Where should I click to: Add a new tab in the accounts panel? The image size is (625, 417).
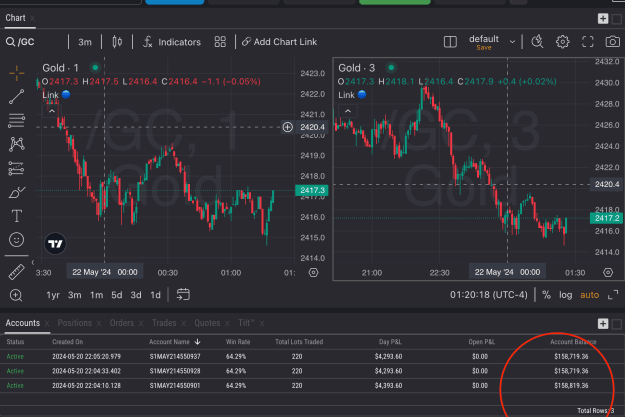603,324
